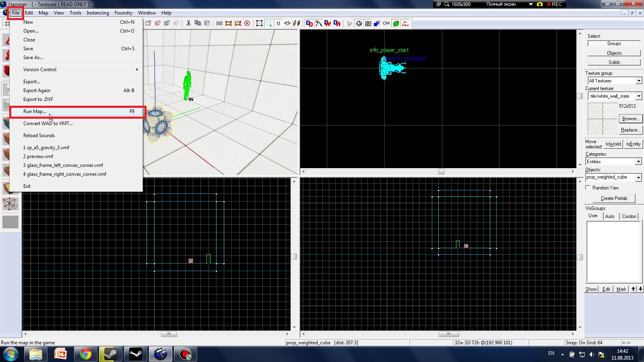644x362 pixels.
Task: Enable the Random Yaw checkbox
Action: tap(588, 187)
